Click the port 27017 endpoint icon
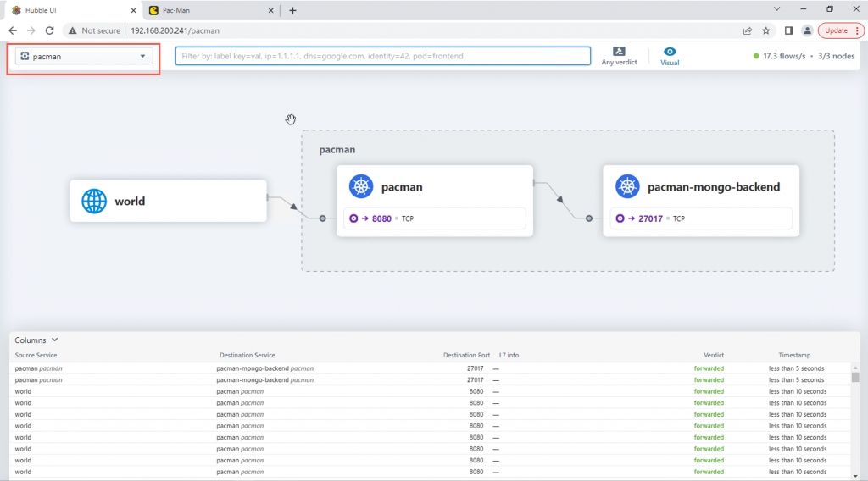 (x=620, y=218)
